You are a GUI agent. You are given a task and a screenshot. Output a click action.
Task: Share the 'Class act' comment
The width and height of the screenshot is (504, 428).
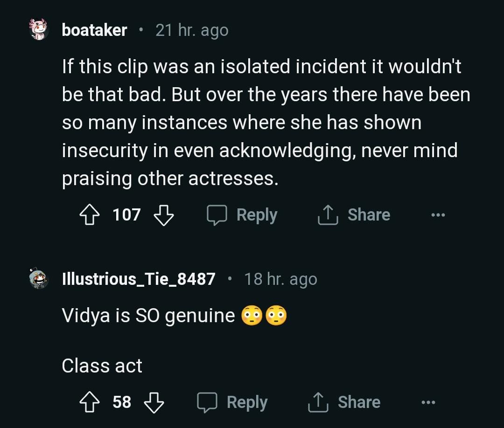click(x=344, y=402)
